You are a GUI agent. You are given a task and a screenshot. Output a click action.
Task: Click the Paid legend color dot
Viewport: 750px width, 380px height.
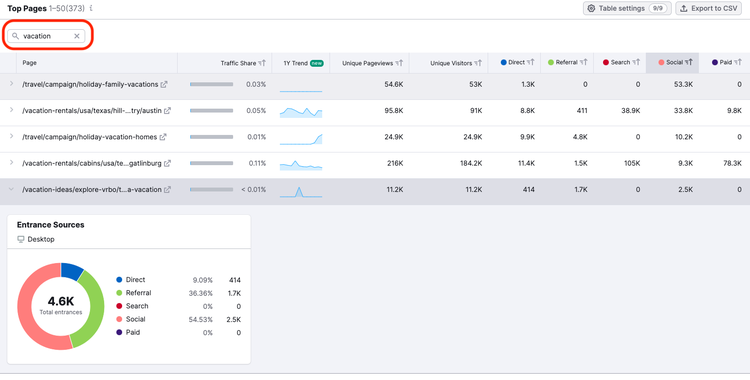tap(119, 332)
